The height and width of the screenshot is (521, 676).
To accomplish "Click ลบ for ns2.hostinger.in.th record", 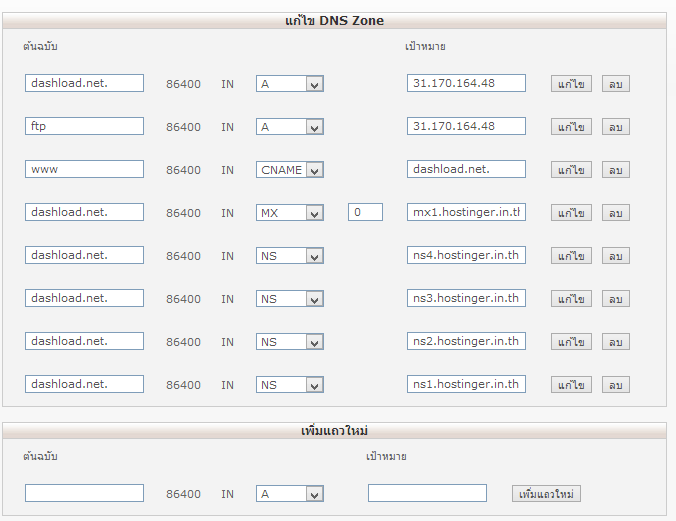I will click(x=616, y=342).
